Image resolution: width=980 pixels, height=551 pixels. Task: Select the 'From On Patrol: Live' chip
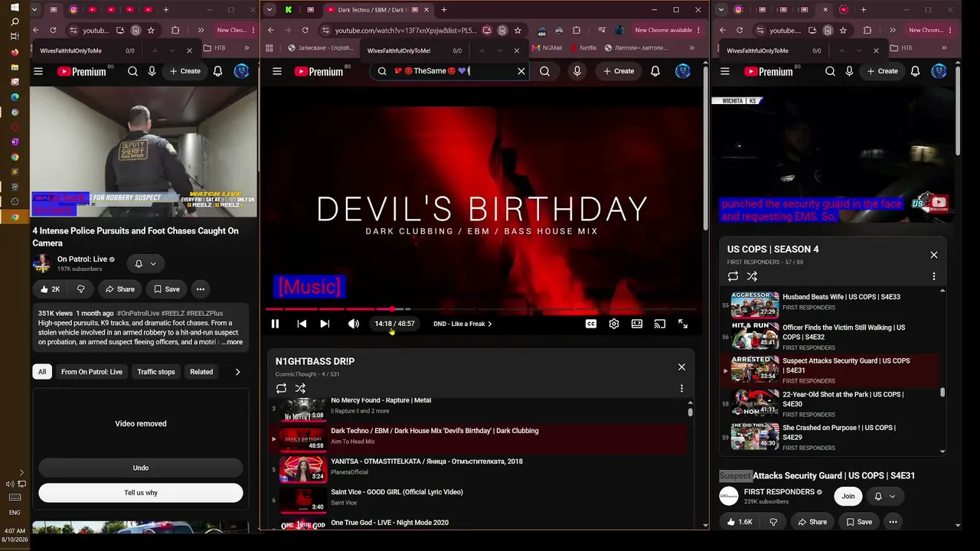tap(92, 372)
